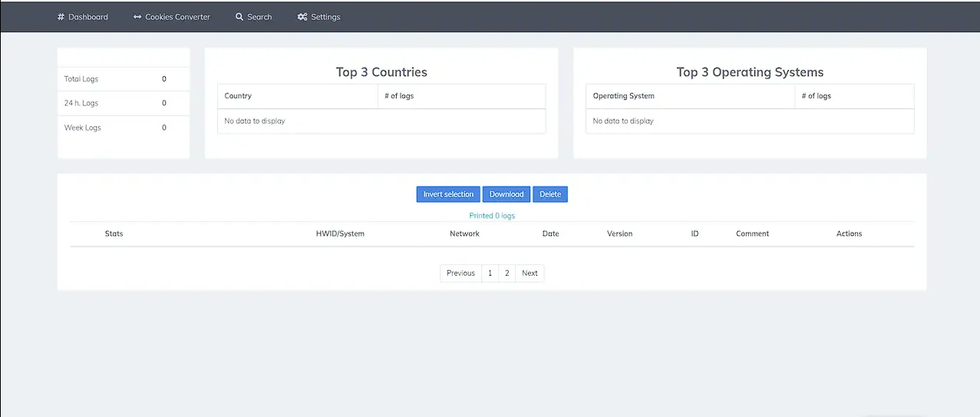Screen dimensions: 980x417
Task: Go to the Search nav item
Action: 253,17
